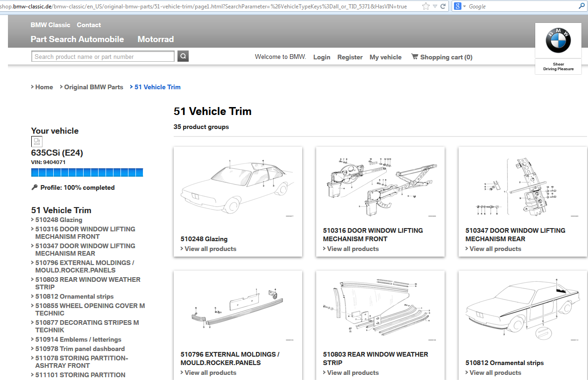The height and width of the screenshot is (380, 588).
Task: Open the Google search engine dropdown
Action: pyautogui.click(x=460, y=6)
